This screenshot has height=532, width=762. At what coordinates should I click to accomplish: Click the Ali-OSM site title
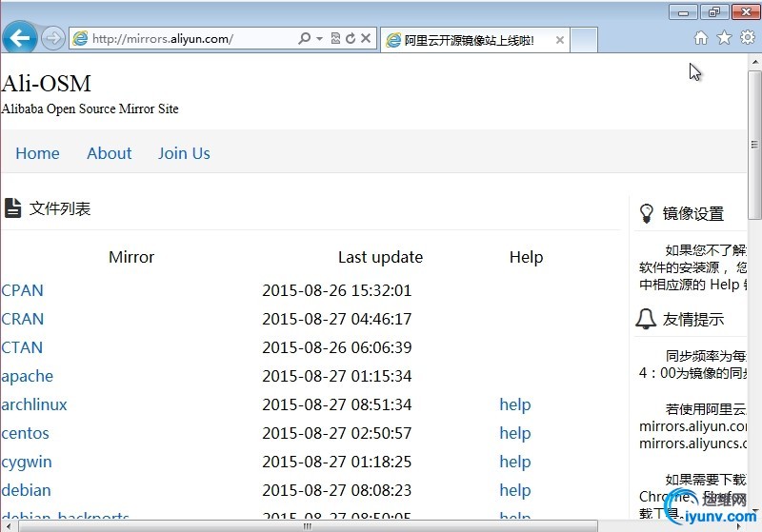tap(46, 84)
